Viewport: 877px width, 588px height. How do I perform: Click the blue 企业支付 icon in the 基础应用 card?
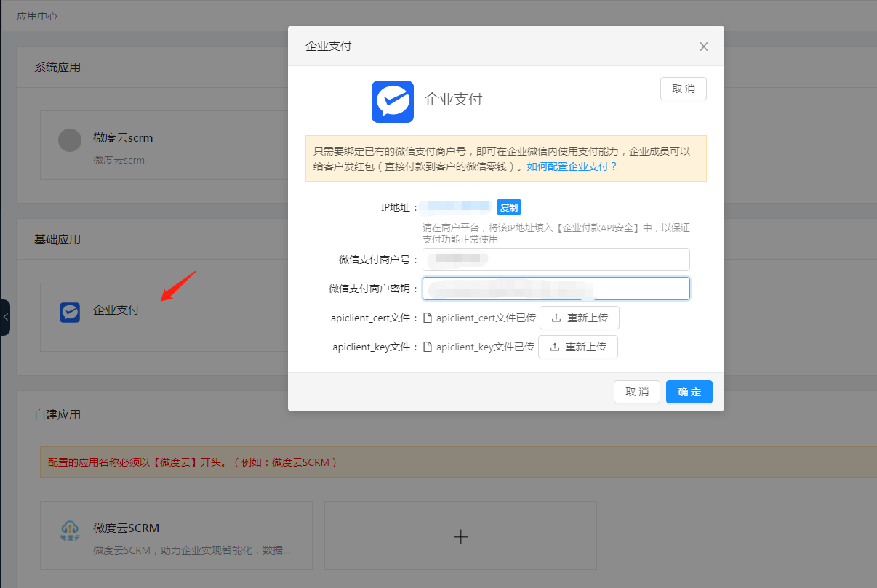(70, 313)
